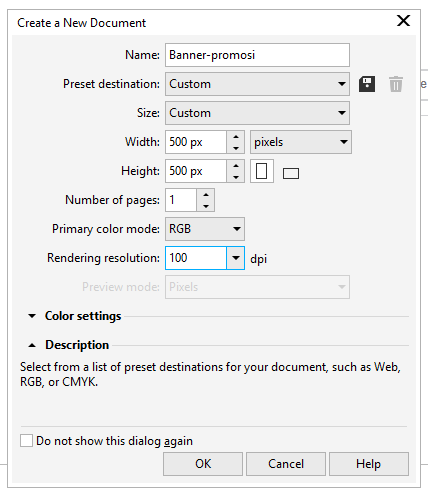The width and height of the screenshot is (428, 494).
Task: Confirm with the OK button
Action: (203, 464)
